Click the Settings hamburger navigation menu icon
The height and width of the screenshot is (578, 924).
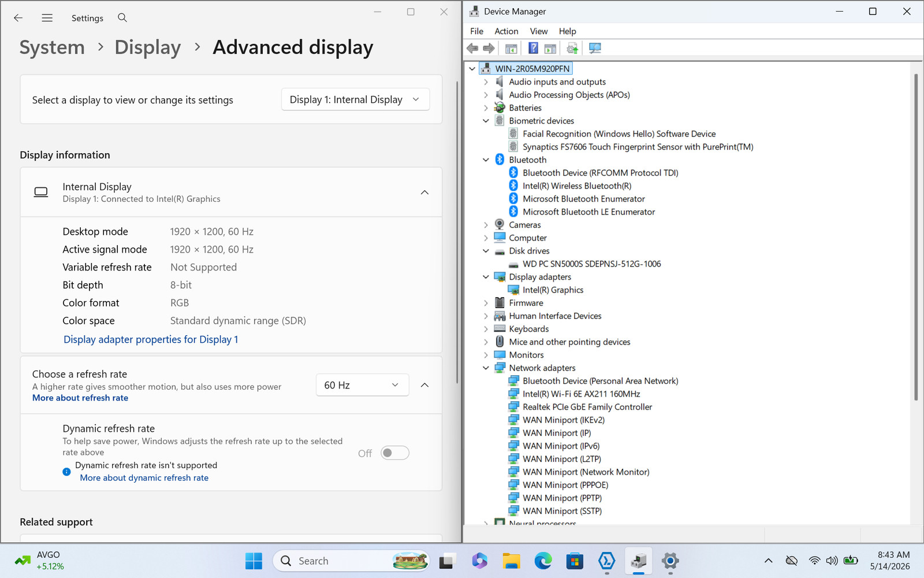47,18
